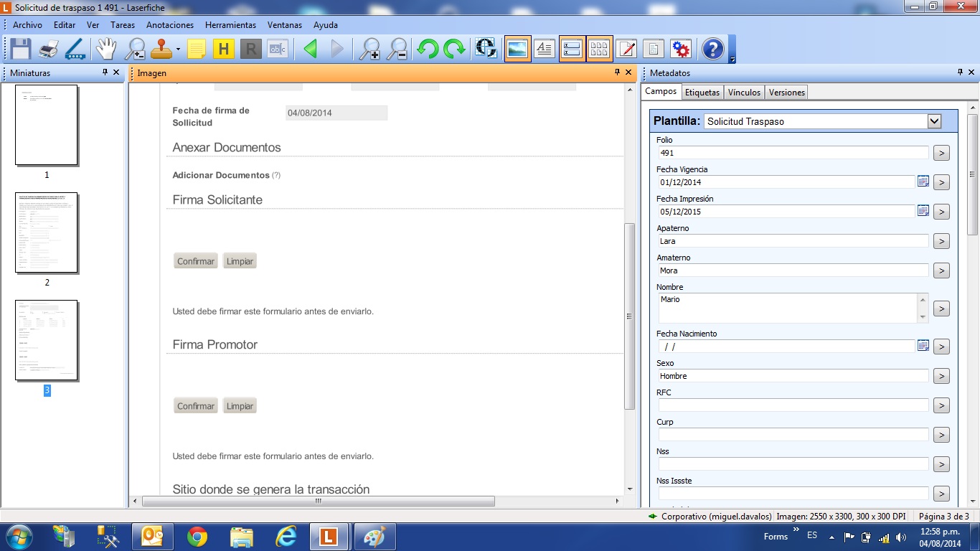
Task: Click into the Nss input field
Action: click(793, 464)
